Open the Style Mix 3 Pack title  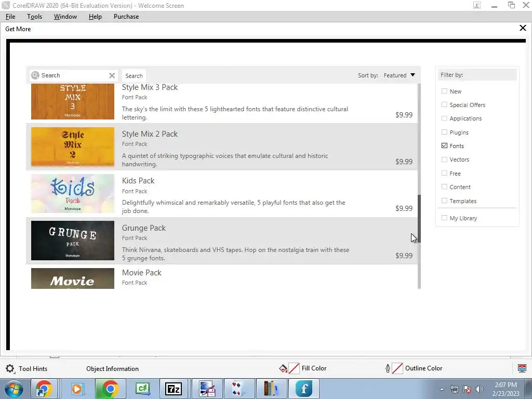coord(150,87)
